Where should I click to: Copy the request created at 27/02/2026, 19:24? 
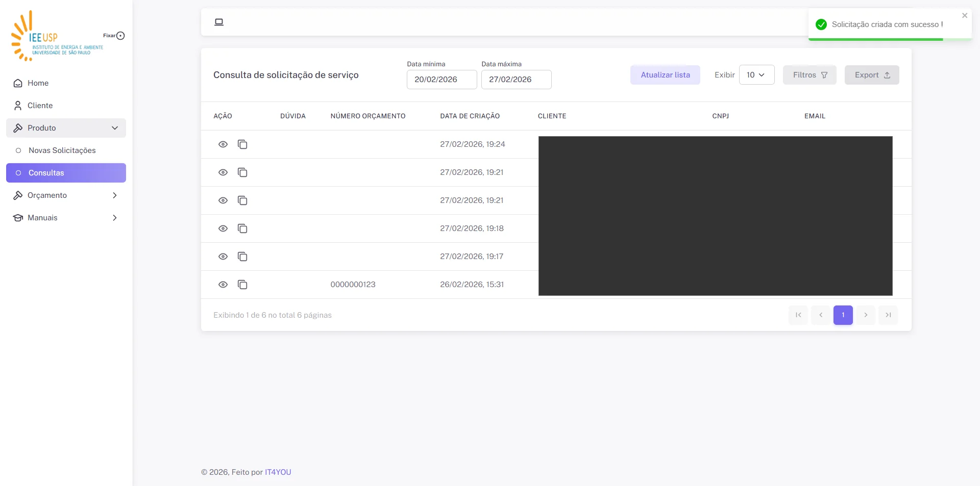(242, 144)
